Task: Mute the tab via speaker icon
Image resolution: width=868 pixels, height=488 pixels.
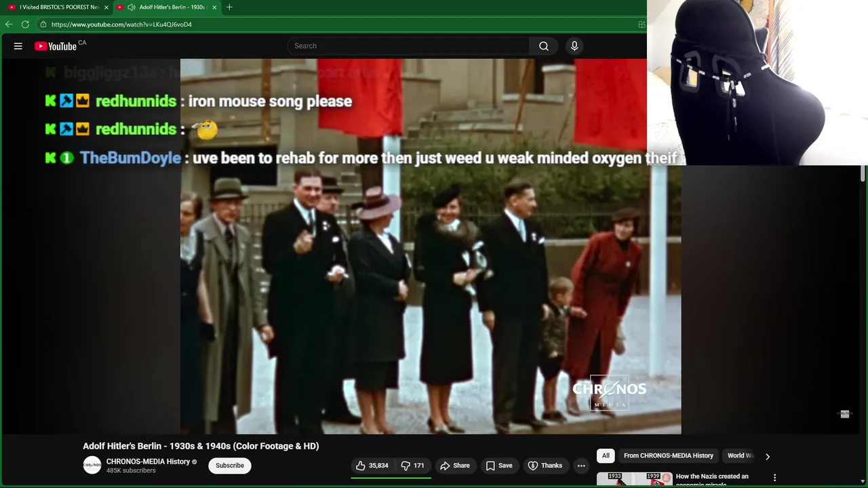Action: [131, 7]
